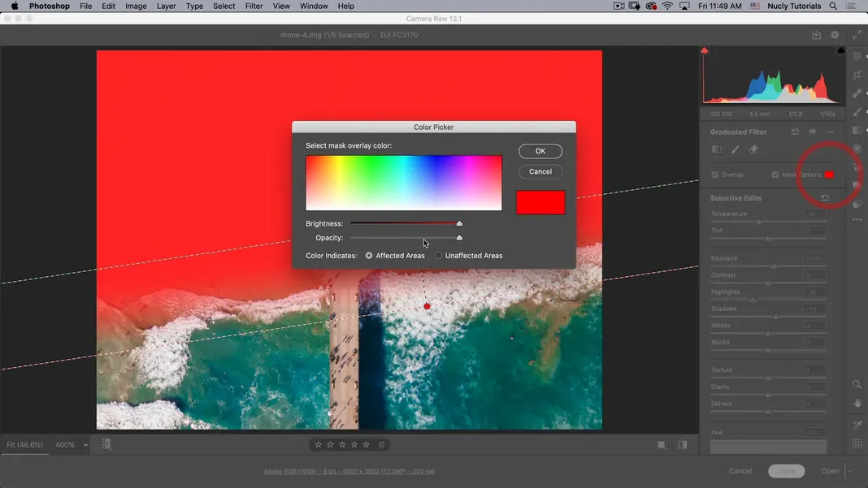The image size is (868, 488).
Task: Cancel the Color Picker dialog
Action: point(540,171)
